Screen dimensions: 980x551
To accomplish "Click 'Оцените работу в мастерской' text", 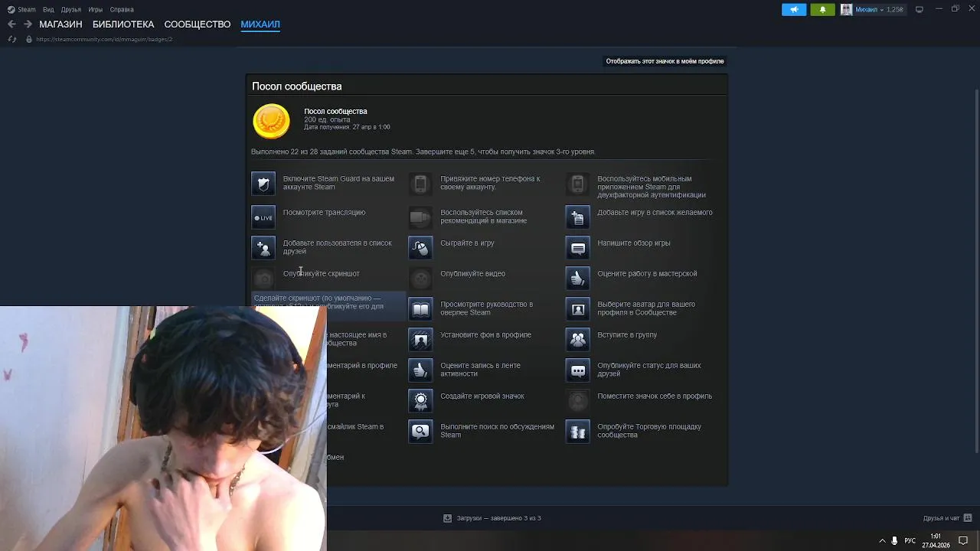I will 647,274.
